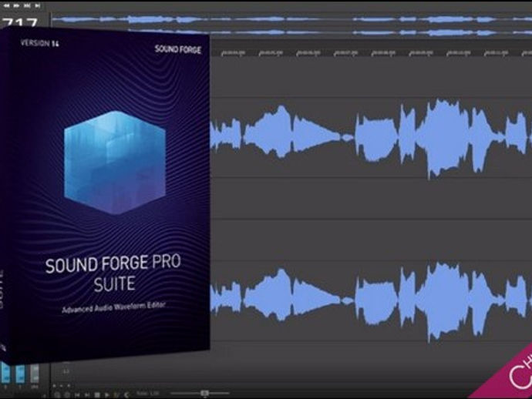This screenshot has width=532, height=399.
Task: Click inside the lower channel waveform
Action: pos(371,300)
